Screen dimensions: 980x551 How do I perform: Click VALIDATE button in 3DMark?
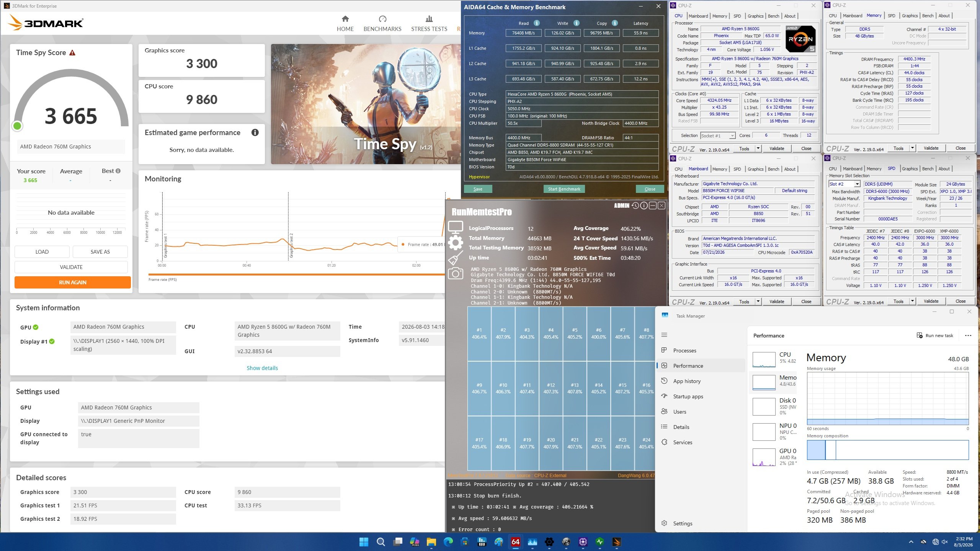pyautogui.click(x=71, y=267)
